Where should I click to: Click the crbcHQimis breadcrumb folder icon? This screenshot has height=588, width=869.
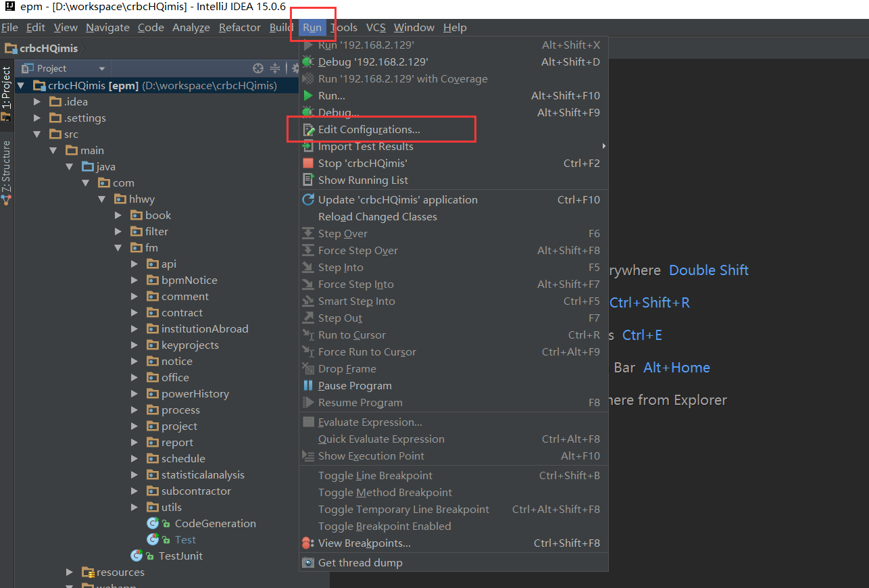pos(11,49)
